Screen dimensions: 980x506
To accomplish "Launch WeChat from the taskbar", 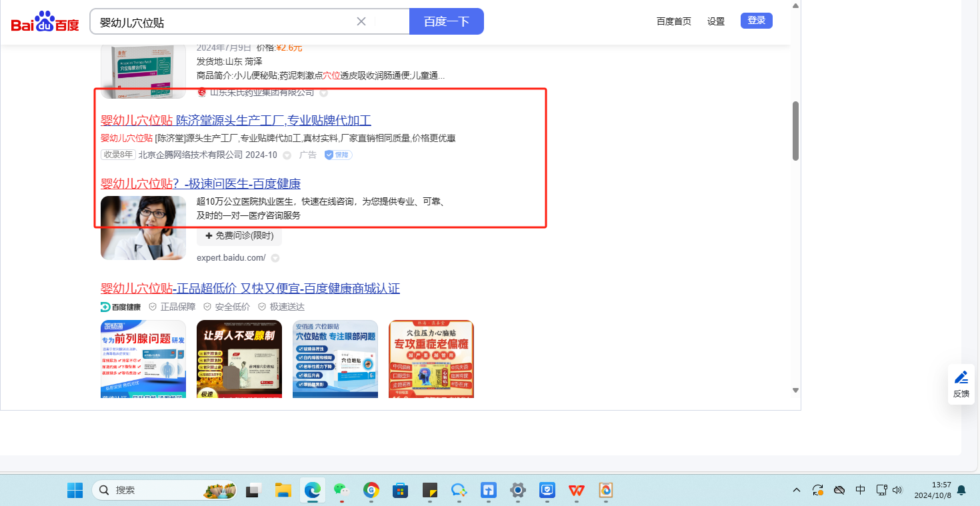I will [341, 491].
